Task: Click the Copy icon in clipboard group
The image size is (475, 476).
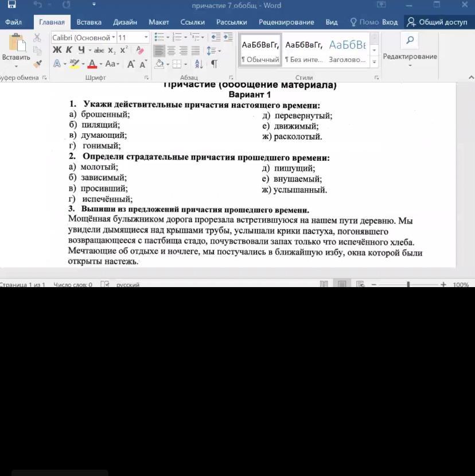Action: click(37, 51)
